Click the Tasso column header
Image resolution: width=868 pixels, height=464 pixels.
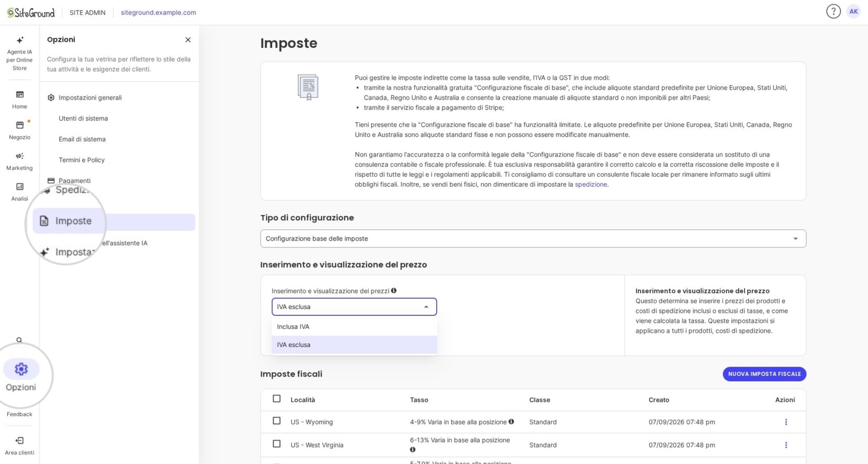tap(419, 400)
